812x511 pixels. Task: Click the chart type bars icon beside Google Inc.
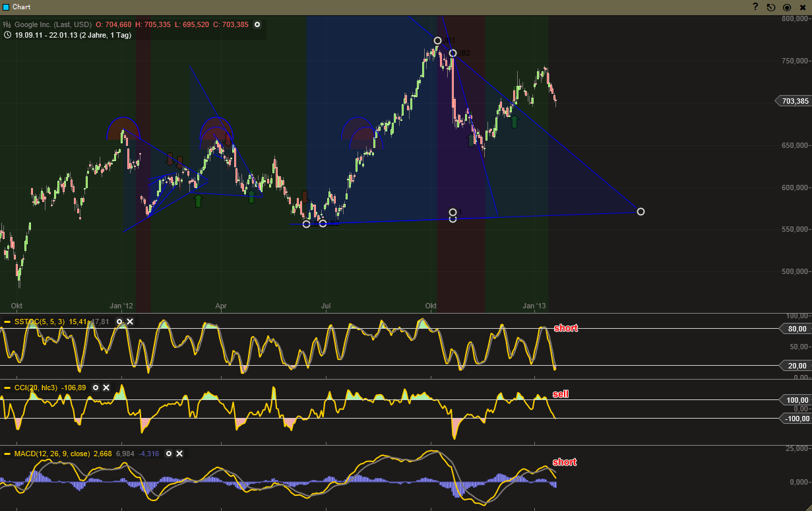[x=6, y=24]
